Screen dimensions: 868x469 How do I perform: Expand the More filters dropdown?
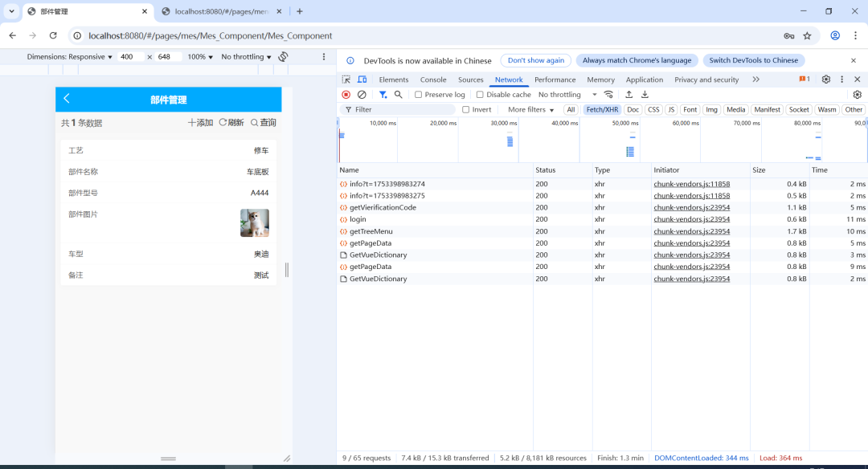point(530,110)
